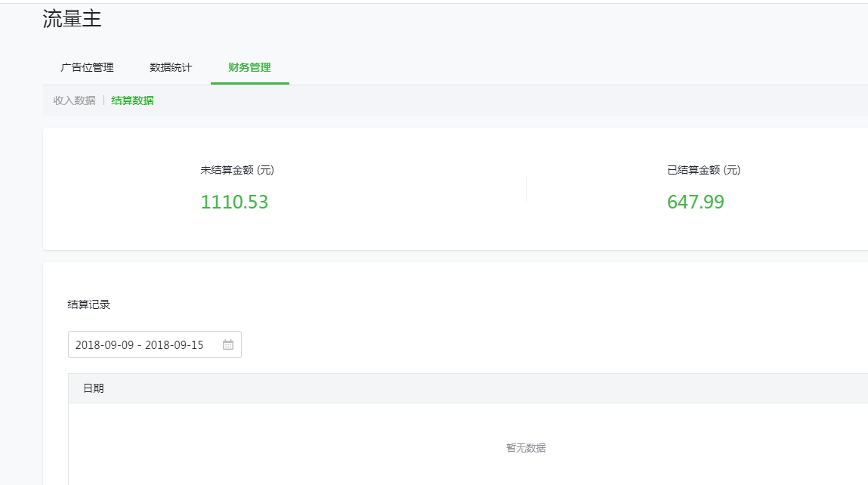Go to 收入数据 sub-tab

coord(74,100)
